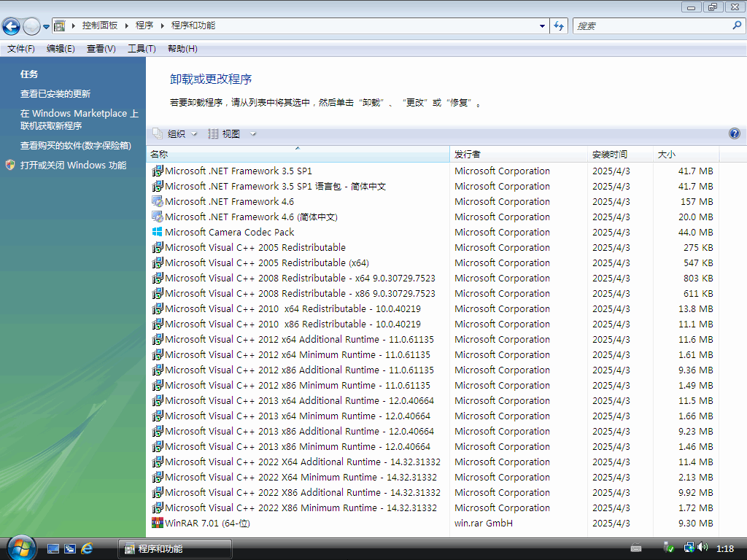Expand the 视图 dropdown arrow
Viewport: 747px width, 560px height.
click(253, 134)
